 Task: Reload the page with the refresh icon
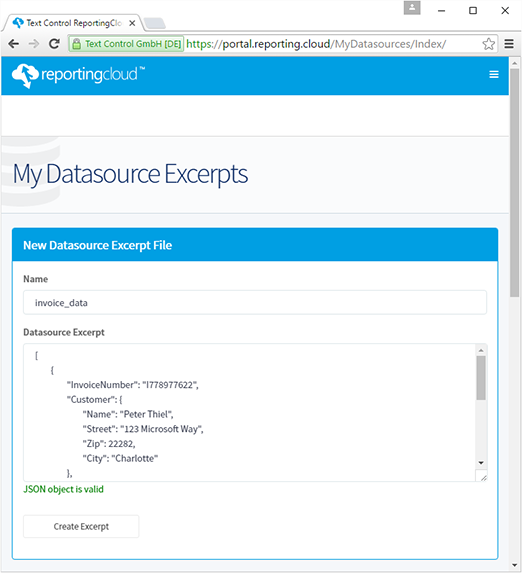click(54, 44)
